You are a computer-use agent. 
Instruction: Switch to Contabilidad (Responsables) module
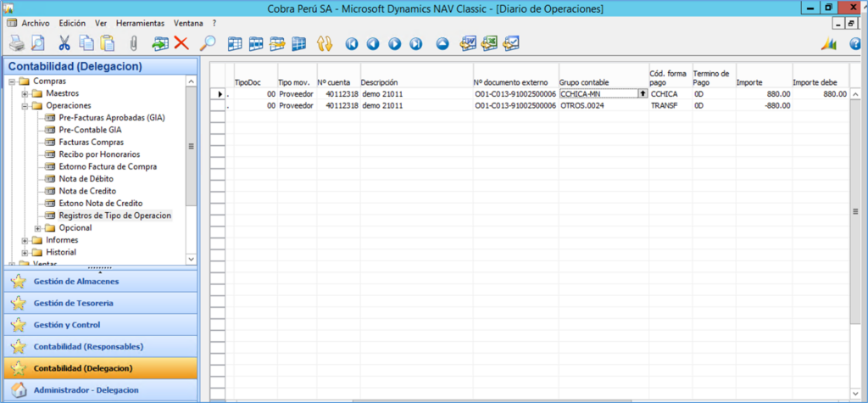[100, 346]
